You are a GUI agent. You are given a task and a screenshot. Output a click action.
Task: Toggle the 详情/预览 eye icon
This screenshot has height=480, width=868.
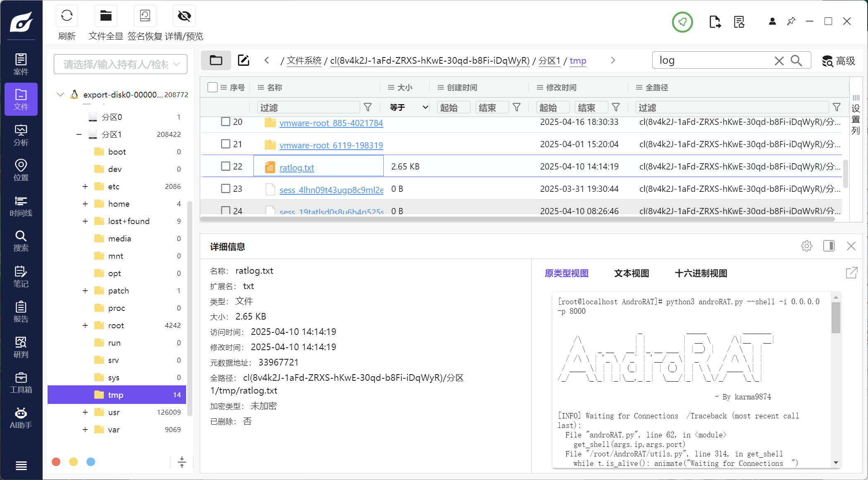184,16
